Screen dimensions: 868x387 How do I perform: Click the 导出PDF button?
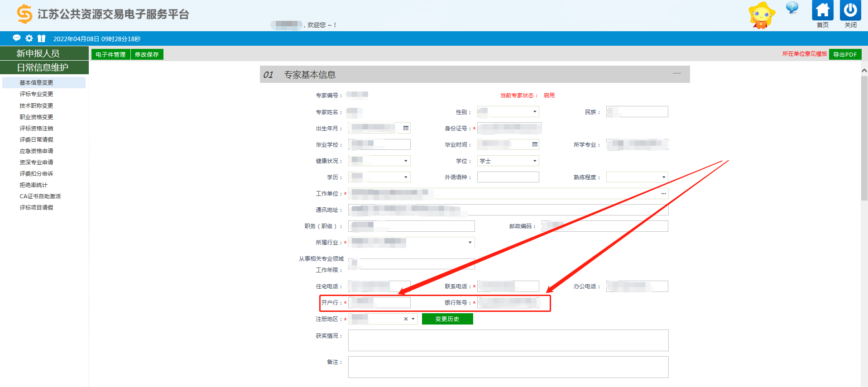tap(845, 54)
